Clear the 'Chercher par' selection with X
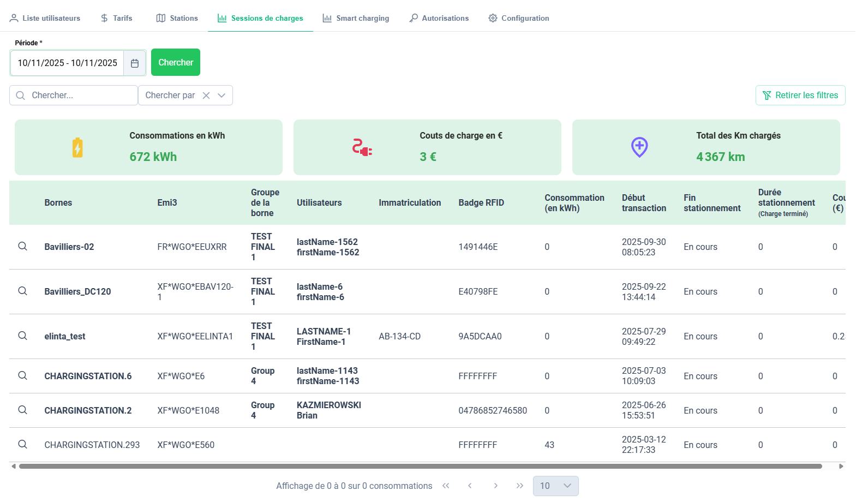The image size is (868, 502). [206, 95]
